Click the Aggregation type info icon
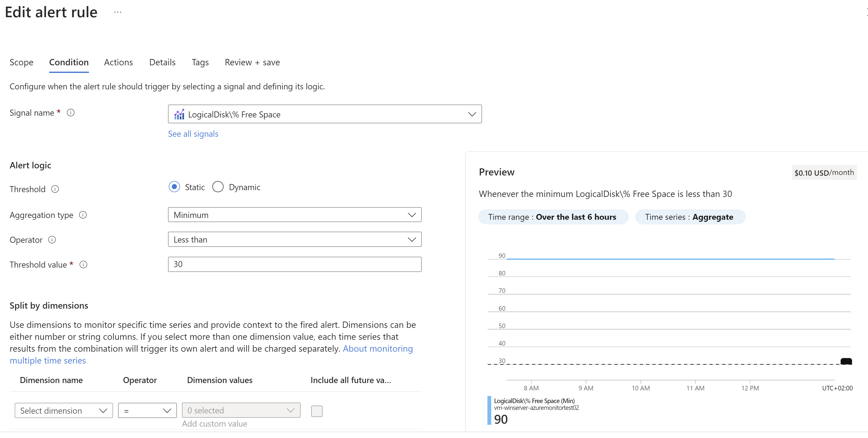 click(x=83, y=215)
